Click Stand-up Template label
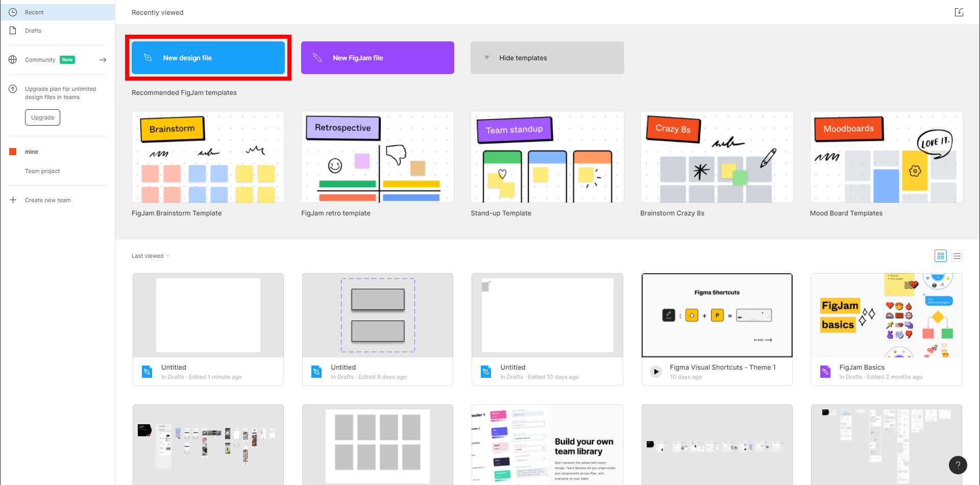 (501, 213)
